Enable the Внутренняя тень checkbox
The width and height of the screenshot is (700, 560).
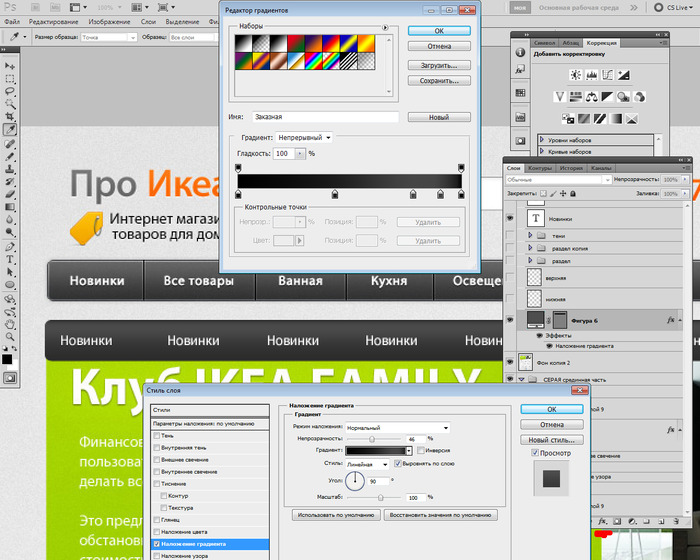pyautogui.click(x=157, y=447)
